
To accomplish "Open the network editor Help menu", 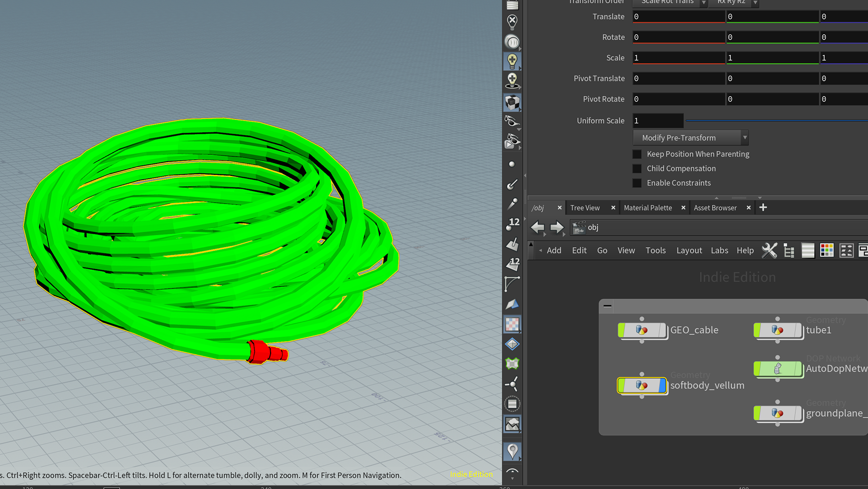I will (745, 250).
